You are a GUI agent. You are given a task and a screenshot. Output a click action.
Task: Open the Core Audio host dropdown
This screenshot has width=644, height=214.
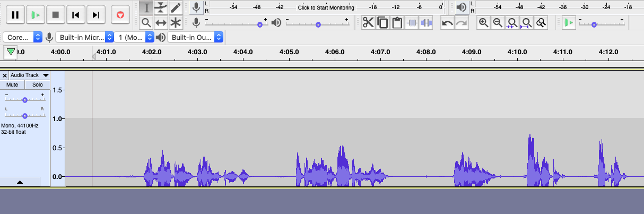pyautogui.click(x=23, y=37)
